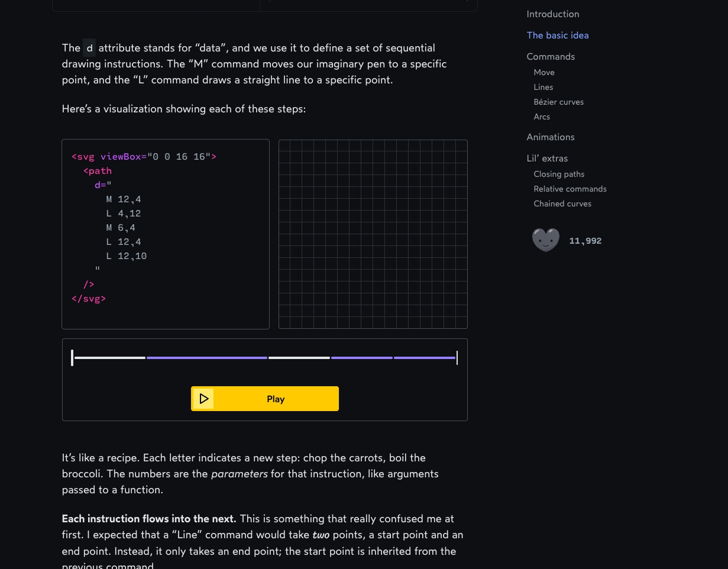Viewport: 728px width, 569px height.
Task: Click the timeline end marker
Action: pyautogui.click(x=457, y=358)
